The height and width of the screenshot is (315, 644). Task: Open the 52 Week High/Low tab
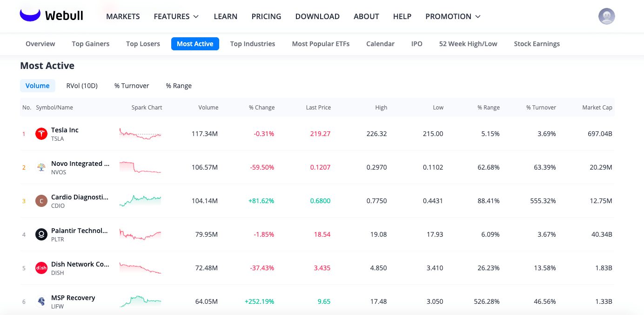point(468,44)
